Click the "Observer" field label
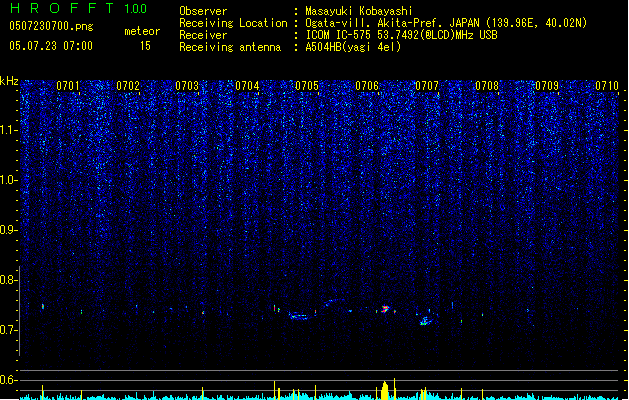The width and height of the screenshot is (629, 400). (x=203, y=11)
